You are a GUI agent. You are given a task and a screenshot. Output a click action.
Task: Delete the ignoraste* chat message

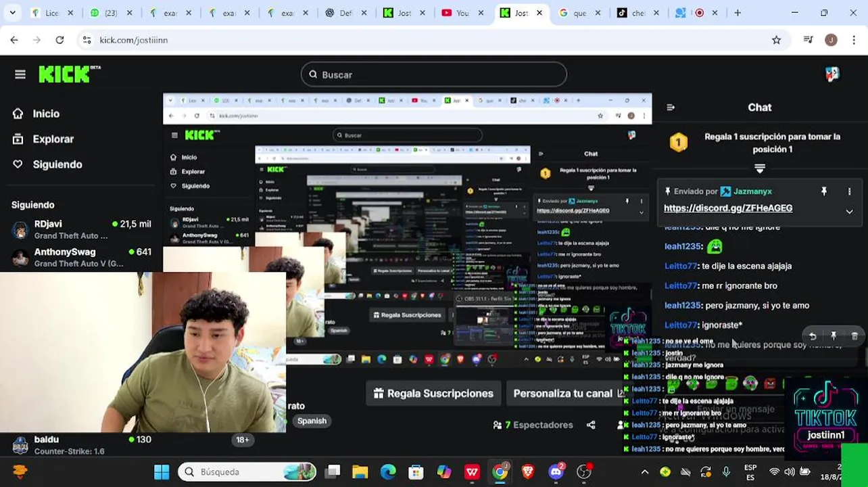(854, 336)
